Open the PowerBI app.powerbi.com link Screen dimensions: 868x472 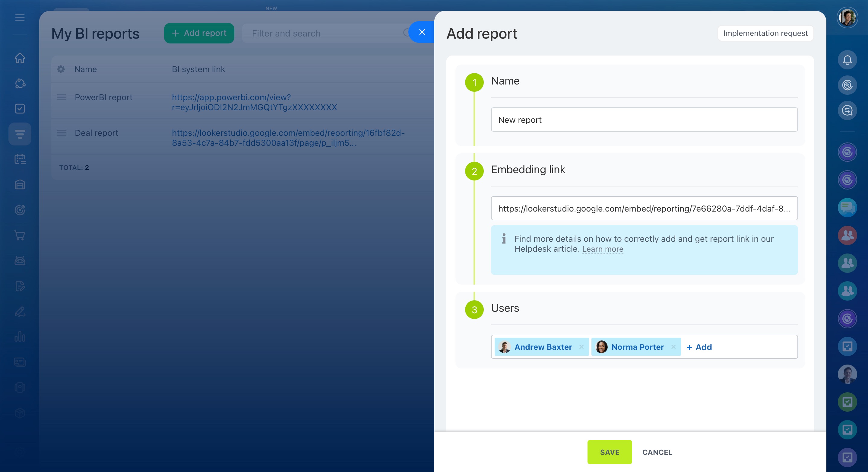tap(255, 102)
